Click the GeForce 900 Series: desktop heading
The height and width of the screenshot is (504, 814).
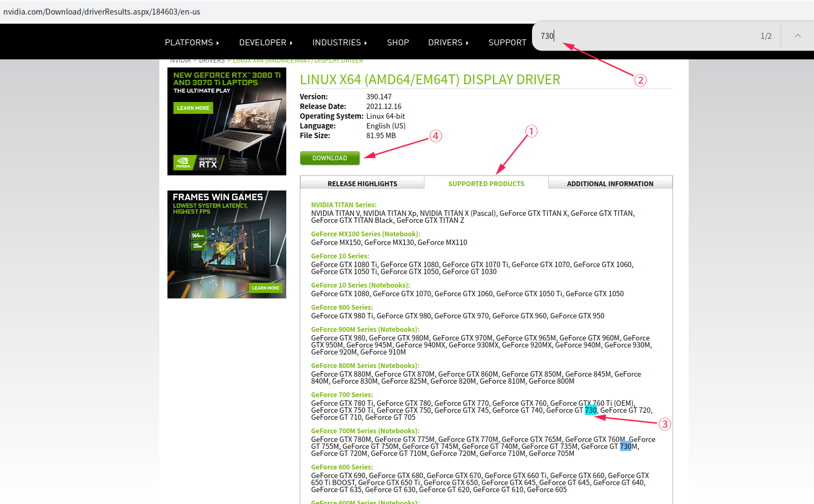342,307
